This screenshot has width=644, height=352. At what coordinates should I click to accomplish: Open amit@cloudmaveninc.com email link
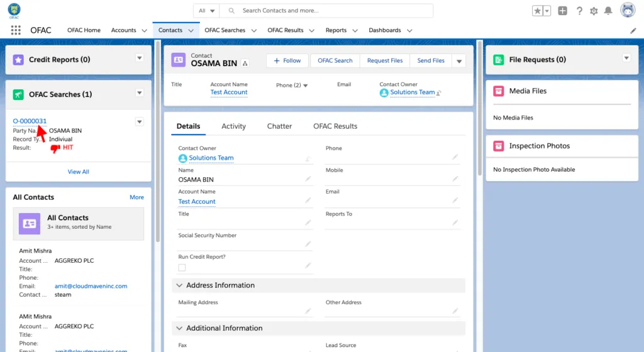91,286
